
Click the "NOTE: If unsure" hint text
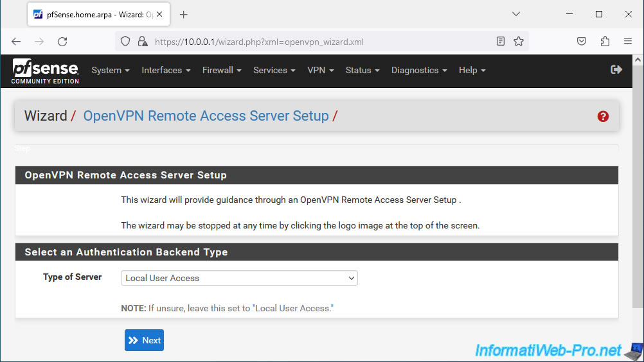[227, 308]
